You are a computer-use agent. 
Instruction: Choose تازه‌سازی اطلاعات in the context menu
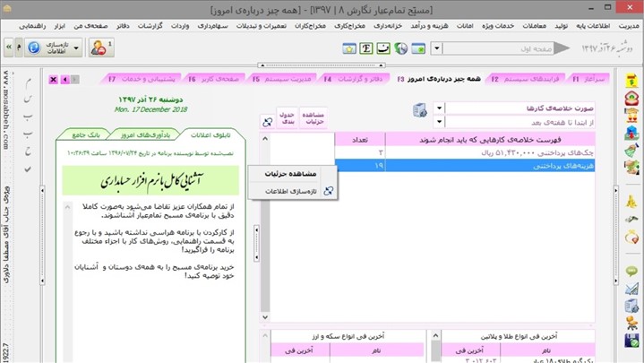point(293,191)
